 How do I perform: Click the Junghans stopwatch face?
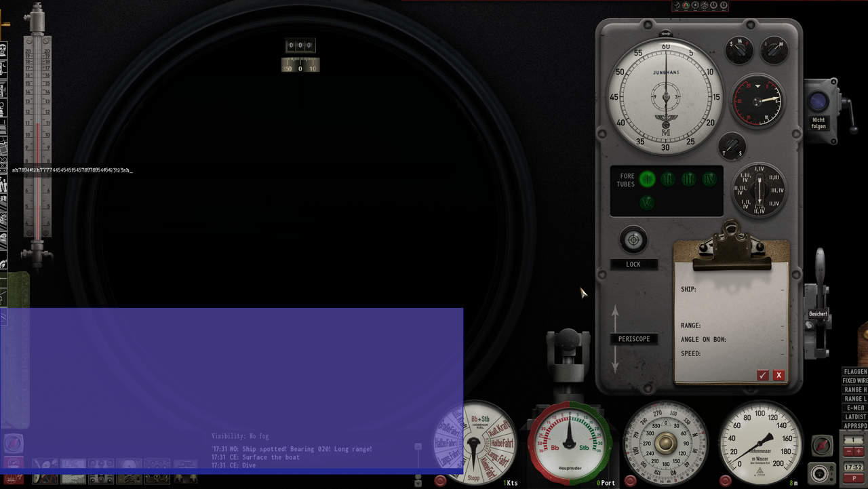pos(665,96)
